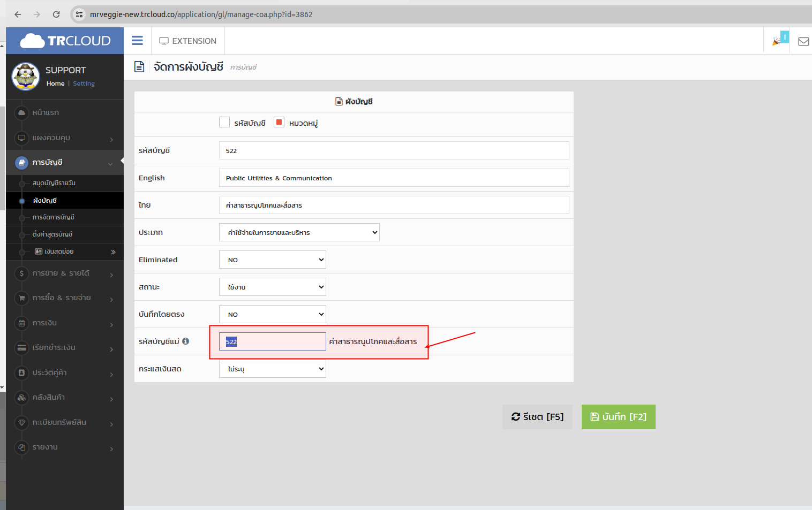Expand the การเงิน menu chevron

111,324
